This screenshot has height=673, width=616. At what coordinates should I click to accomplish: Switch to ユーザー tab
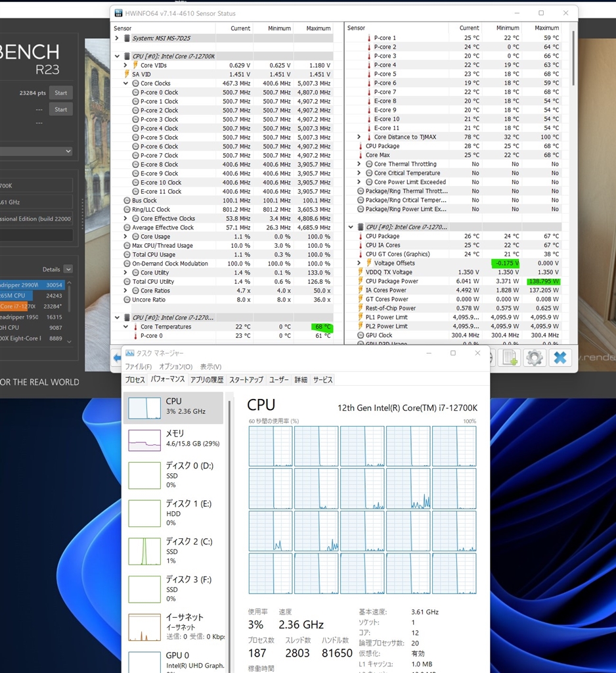tap(279, 380)
